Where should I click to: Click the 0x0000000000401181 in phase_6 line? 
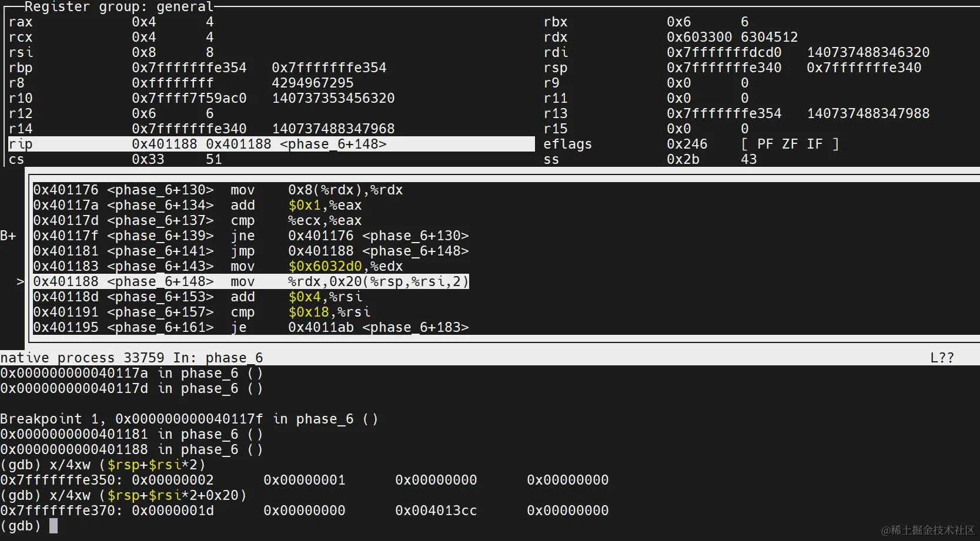pos(131,435)
